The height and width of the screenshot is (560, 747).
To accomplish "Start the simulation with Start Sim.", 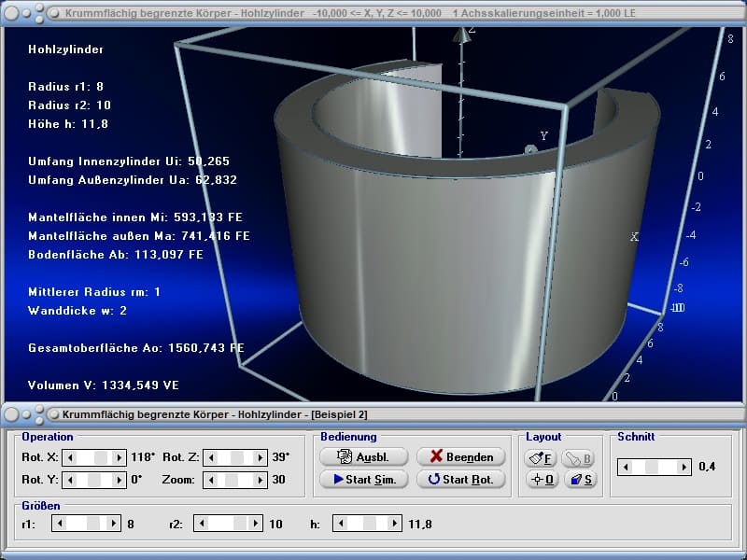I will point(364,479).
